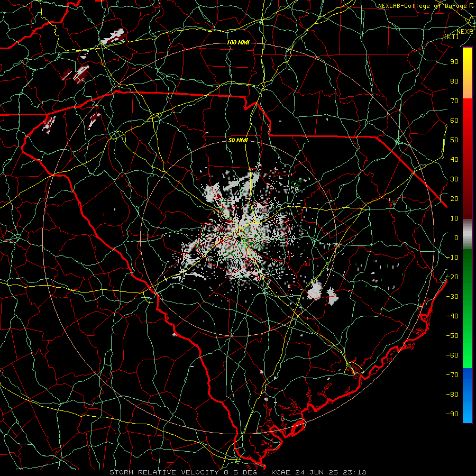Click the "-70" value on velocity scale

(452, 375)
